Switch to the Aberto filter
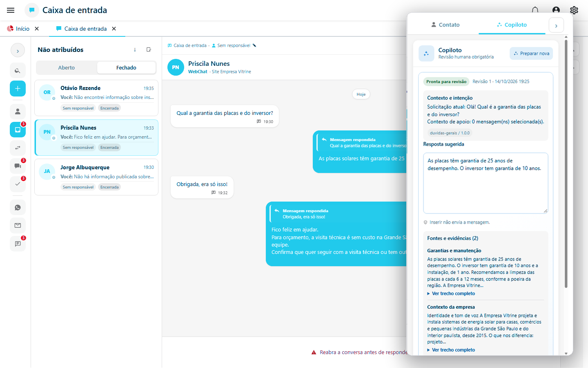 67,68
